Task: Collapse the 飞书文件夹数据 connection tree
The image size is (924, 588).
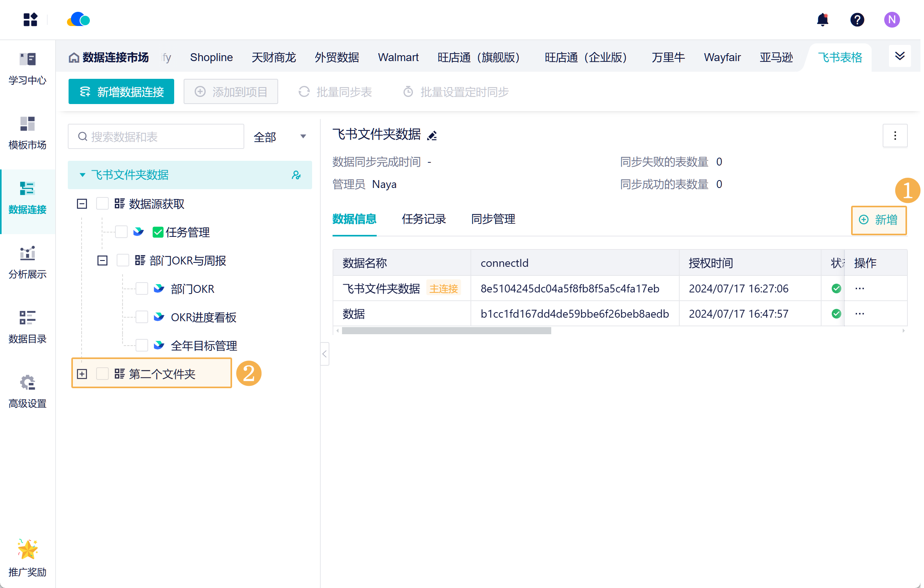Action: (82, 175)
